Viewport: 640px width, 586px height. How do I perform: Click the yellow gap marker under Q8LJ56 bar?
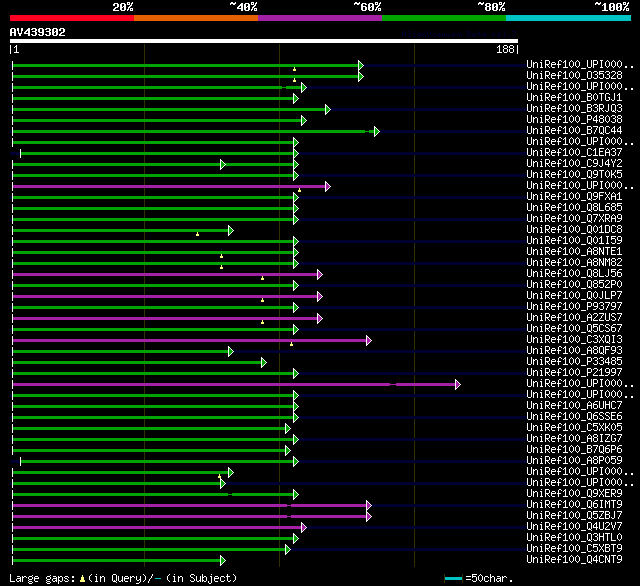coord(262,278)
